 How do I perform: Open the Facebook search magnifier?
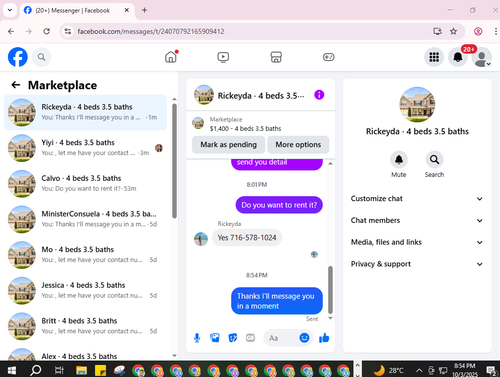(x=42, y=57)
